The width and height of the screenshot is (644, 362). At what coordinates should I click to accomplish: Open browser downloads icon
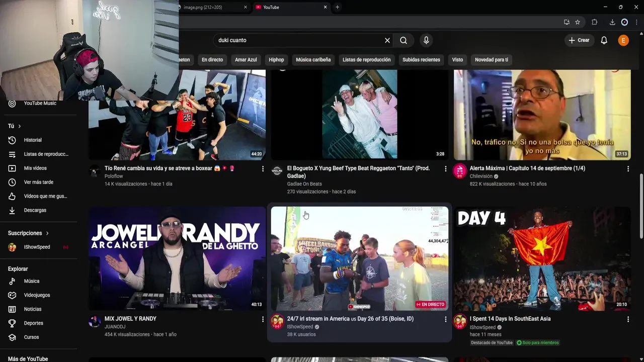(x=612, y=22)
